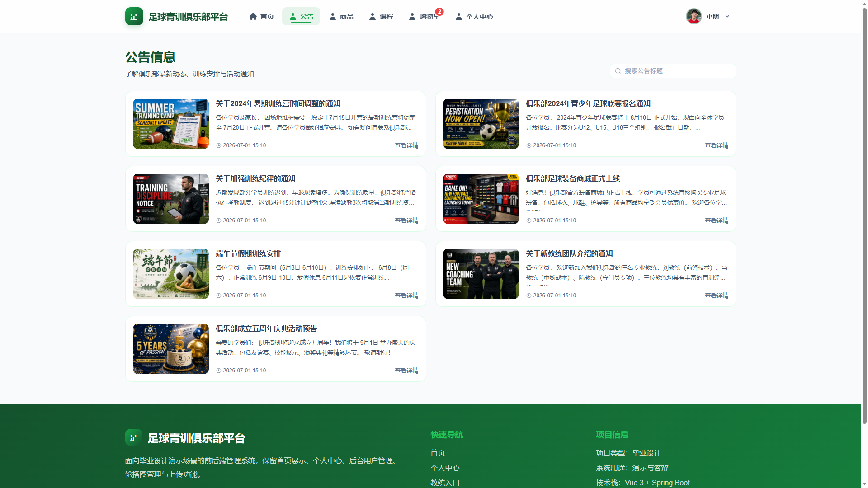The width and height of the screenshot is (868, 488).
Task: Click the search magnifier icon in search box
Action: click(x=618, y=71)
